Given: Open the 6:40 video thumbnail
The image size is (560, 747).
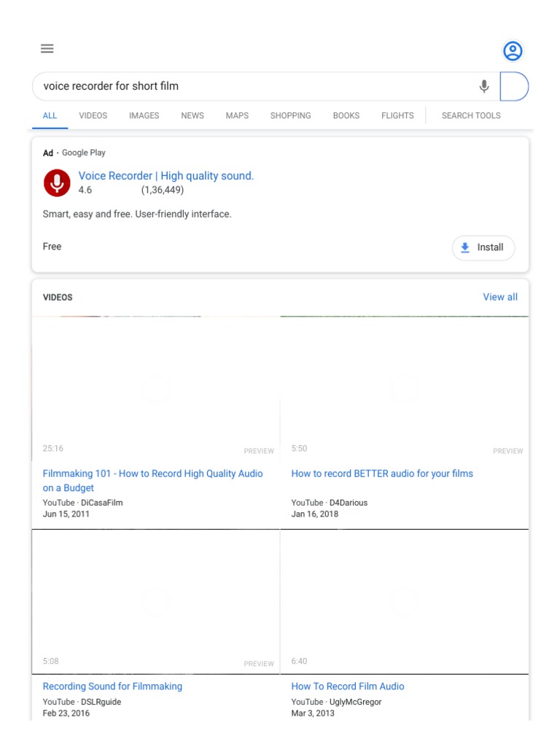Looking at the screenshot, I should click(x=404, y=601).
